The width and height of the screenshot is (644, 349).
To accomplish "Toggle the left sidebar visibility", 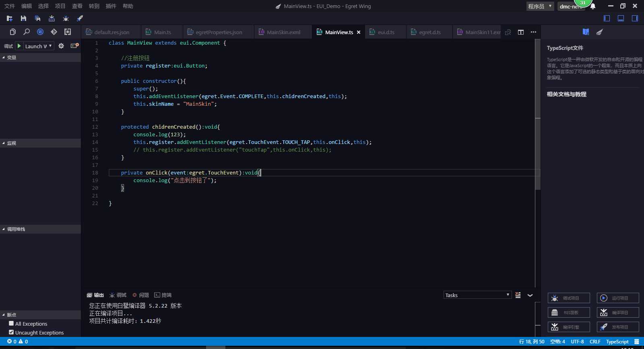I will click(x=607, y=18).
